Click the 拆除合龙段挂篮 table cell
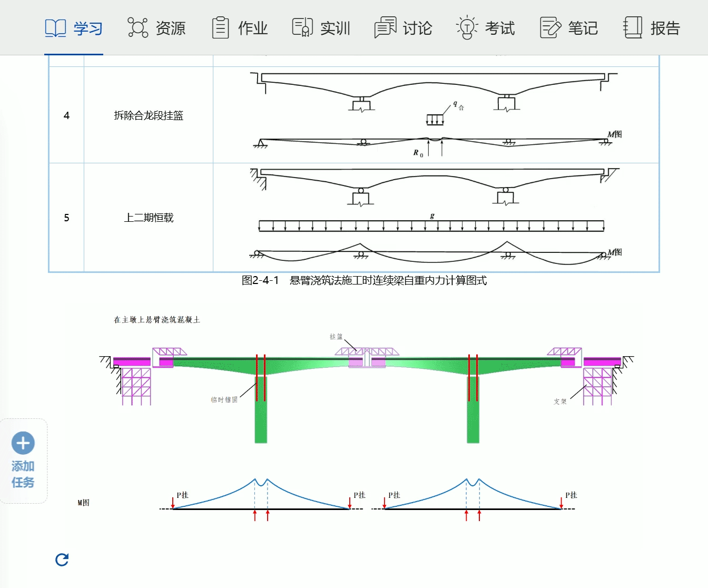Screen dimensions: 708x588 149,115
